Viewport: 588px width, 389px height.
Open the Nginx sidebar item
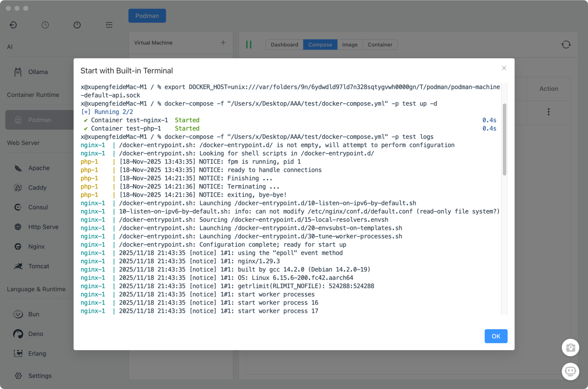pyautogui.click(x=36, y=246)
